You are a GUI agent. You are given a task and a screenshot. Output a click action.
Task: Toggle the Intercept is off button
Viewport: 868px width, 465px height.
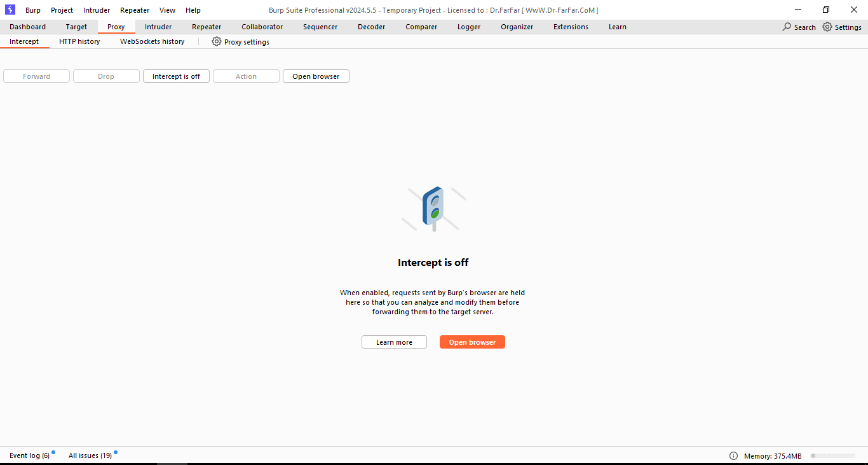point(176,76)
